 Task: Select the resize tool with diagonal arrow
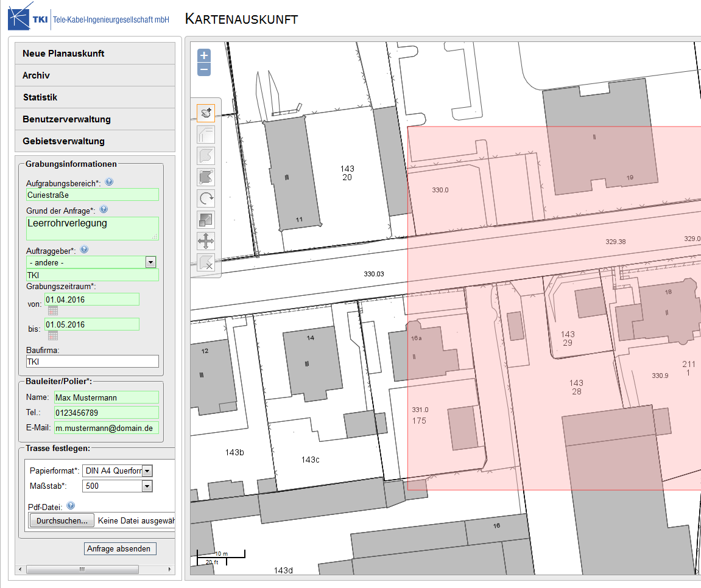205,219
